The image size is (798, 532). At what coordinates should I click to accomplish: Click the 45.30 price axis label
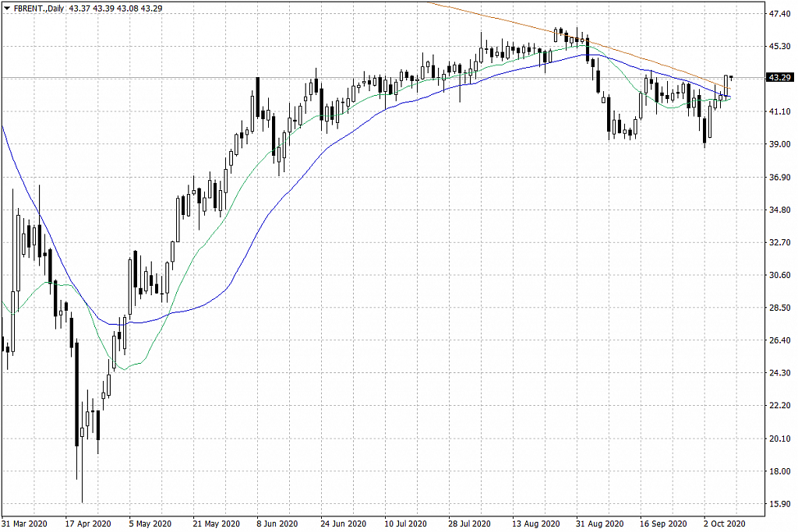[x=779, y=46]
